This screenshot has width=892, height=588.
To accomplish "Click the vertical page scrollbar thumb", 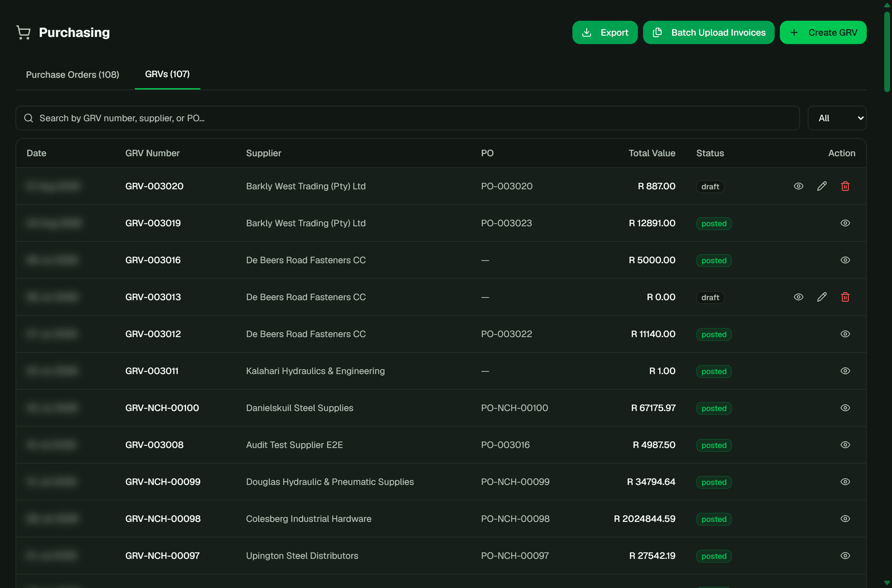I will pyautogui.click(x=887, y=52).
